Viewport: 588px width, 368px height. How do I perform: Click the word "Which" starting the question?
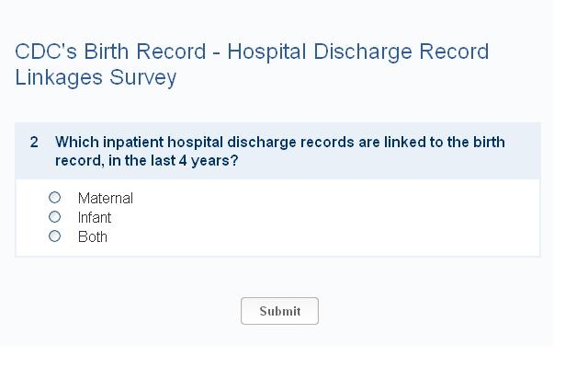pyautogui.click(x=73, y=143)
